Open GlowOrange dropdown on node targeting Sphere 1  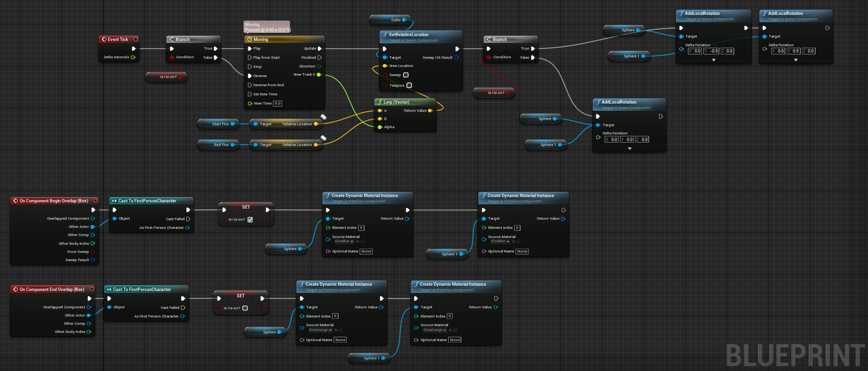pyautogui.click(x=435, y=330)
